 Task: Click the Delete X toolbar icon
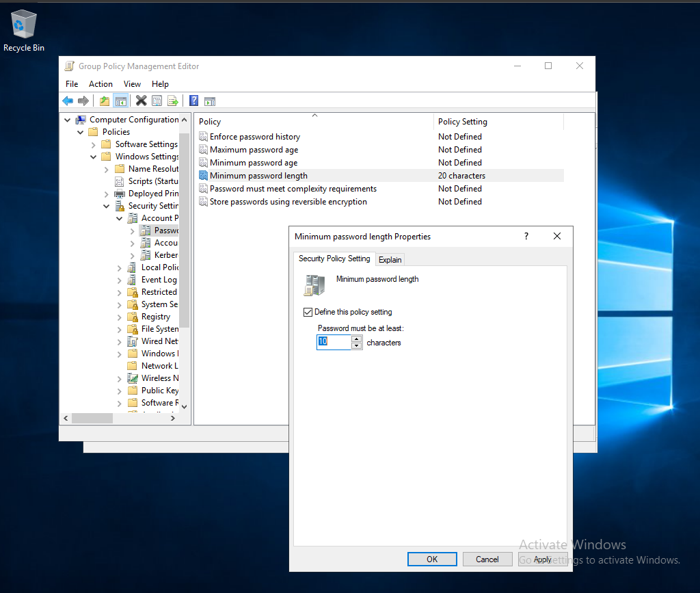(x=141, y=101)
